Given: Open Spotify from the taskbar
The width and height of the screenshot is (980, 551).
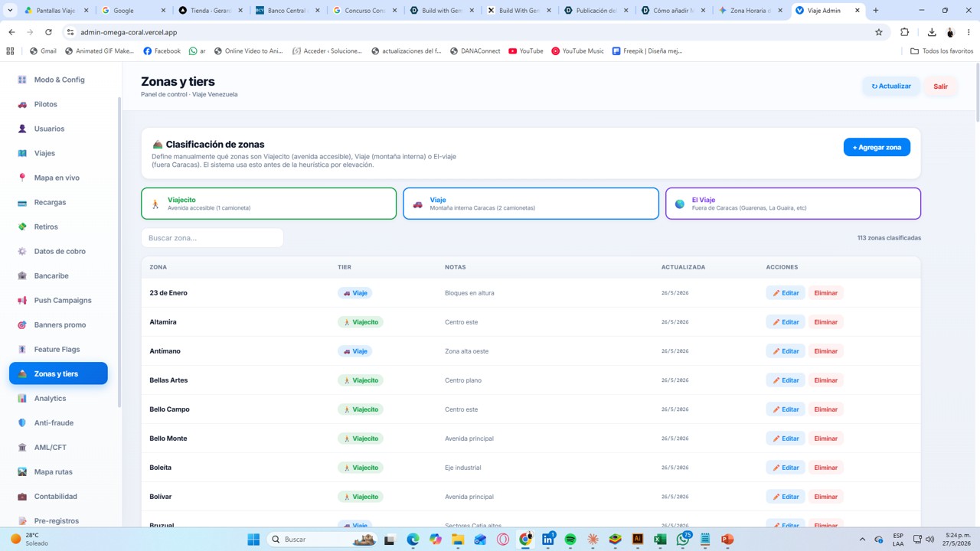Looking at the screenshot, I should [x=570, y=540].
